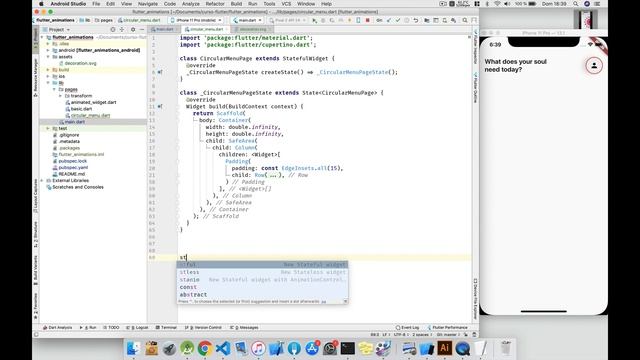Click gutter override marker on line 11
The width and height of the screenshot is (640, 360).
tap(160, 107)
